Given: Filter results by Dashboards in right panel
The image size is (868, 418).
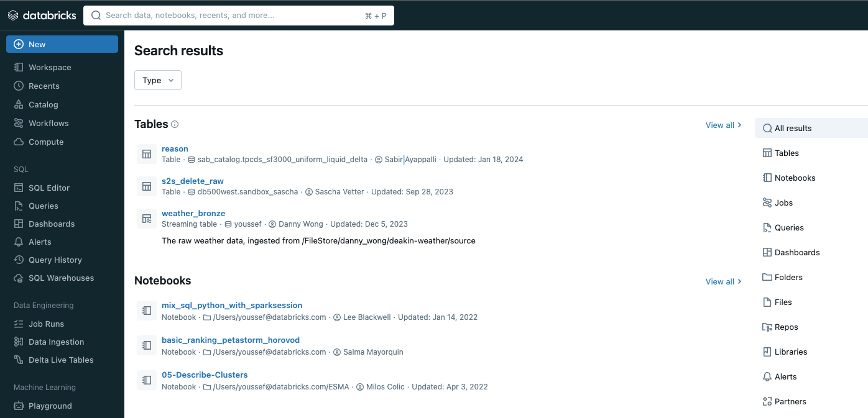Looking at the screenshot, I should coord(811,252).
